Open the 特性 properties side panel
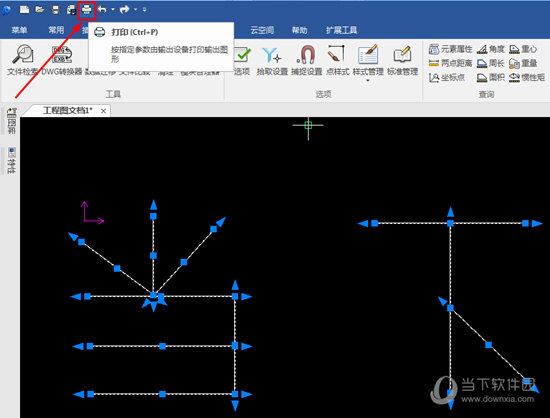The image size is (550, 418). click(12, 160)
